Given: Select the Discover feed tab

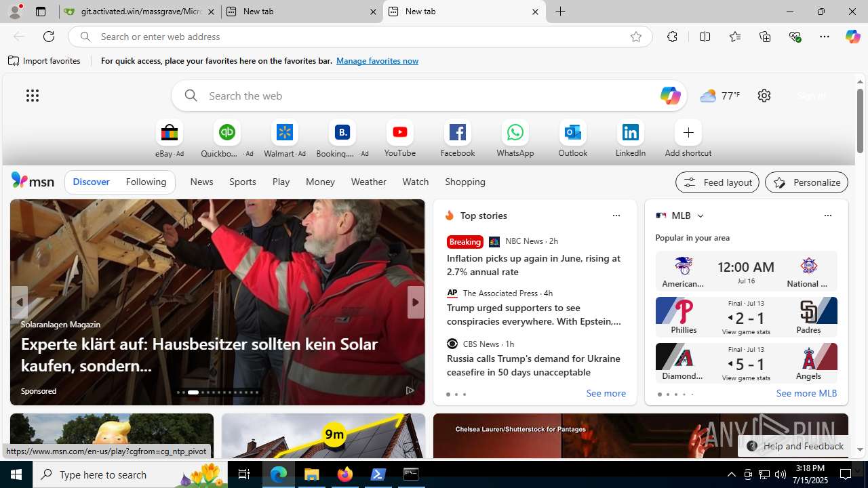Looking at the screenshot, I should click(x=91, y=182).
